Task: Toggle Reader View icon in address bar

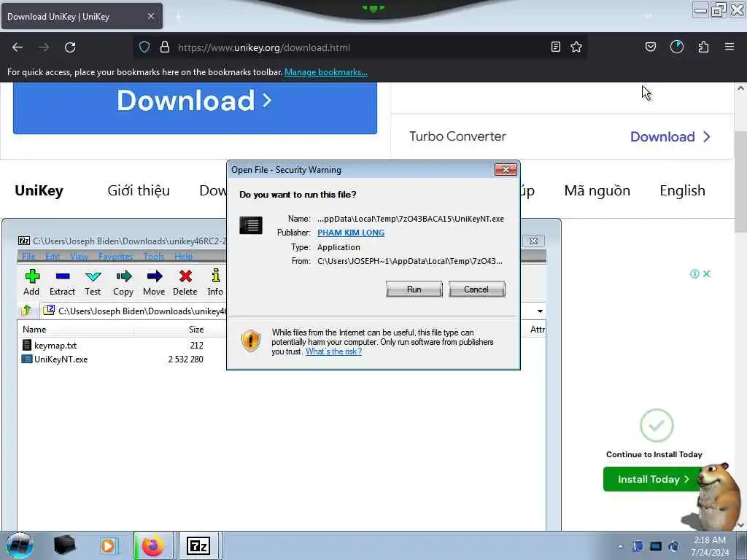Action: (x=555, y=47)
